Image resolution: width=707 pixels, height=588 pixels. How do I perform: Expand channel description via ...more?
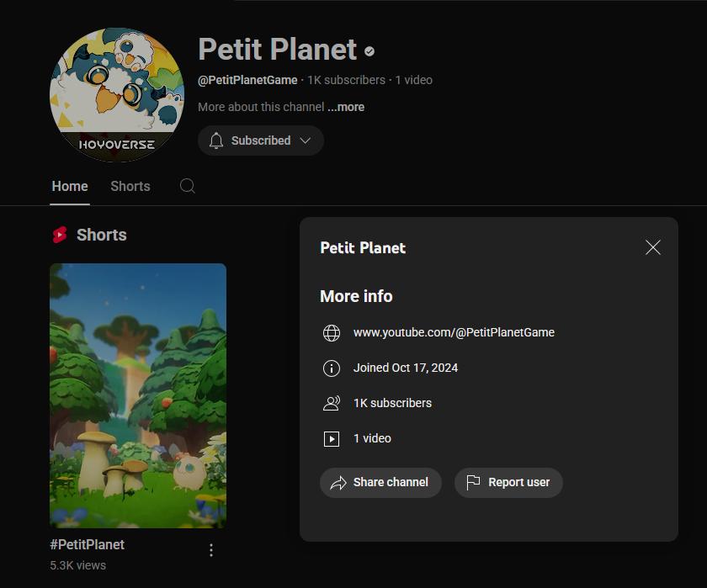(x=346, y=107)
